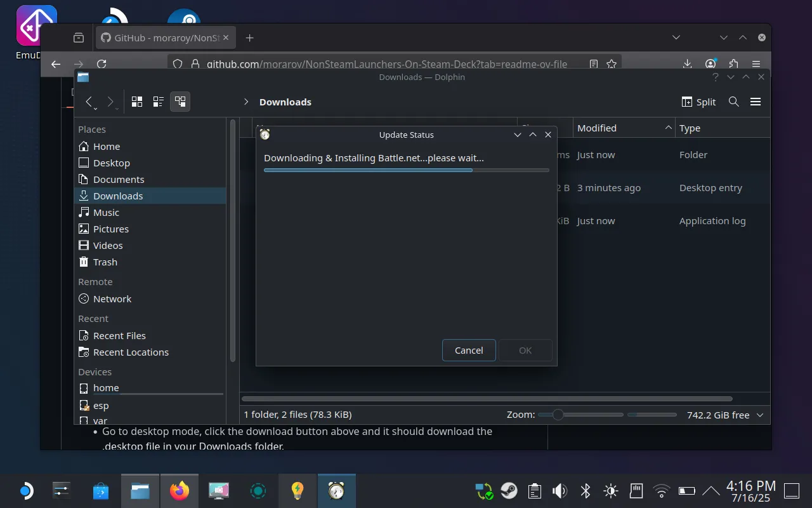Viewport: 812px width, 508px height.
Task: Open search in the Dolphin toolbar
Action: (x=733, y=102)
